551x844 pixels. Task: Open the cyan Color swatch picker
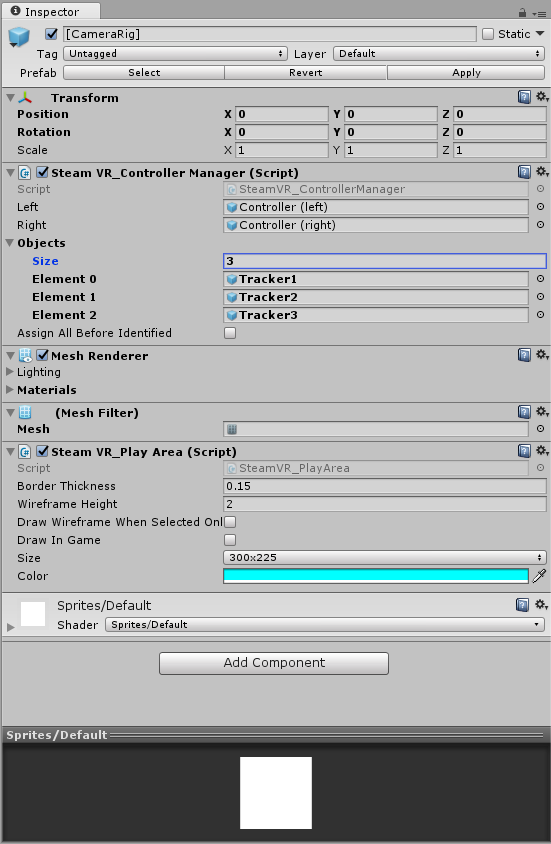point(376,576)
